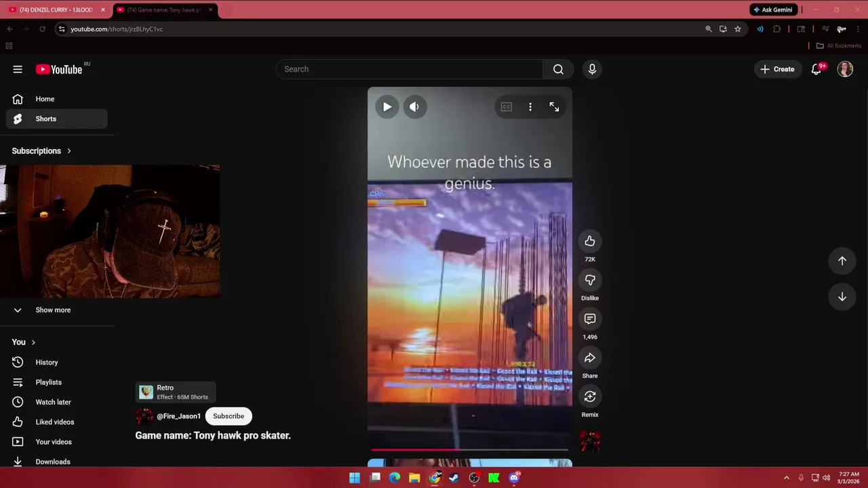This screenshot has height=488, width=868.
Task: Open the Windows Start menu
Action: point(355,478)
